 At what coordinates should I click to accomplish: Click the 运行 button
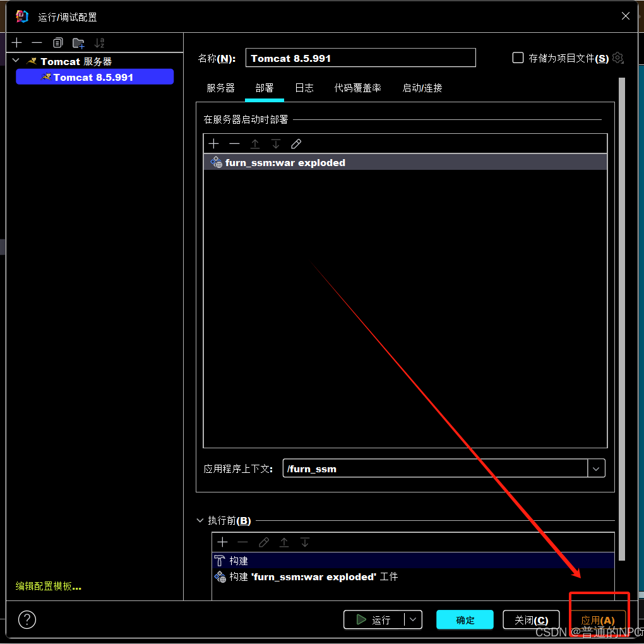point(374,619)
